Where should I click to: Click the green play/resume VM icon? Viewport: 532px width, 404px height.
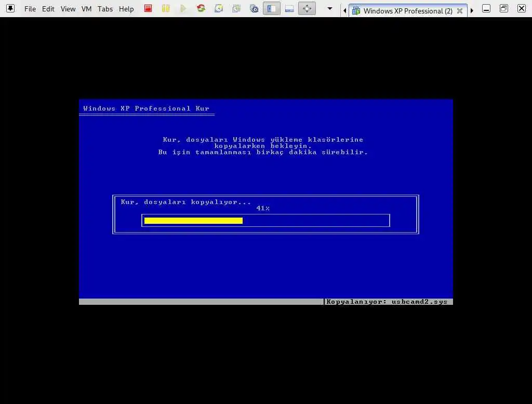(x=183, y=8)
